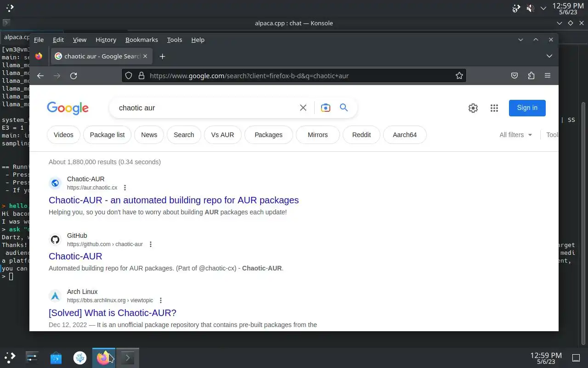Open the Bookmarks menu
588x368 pixels.
tap(141, 40)
